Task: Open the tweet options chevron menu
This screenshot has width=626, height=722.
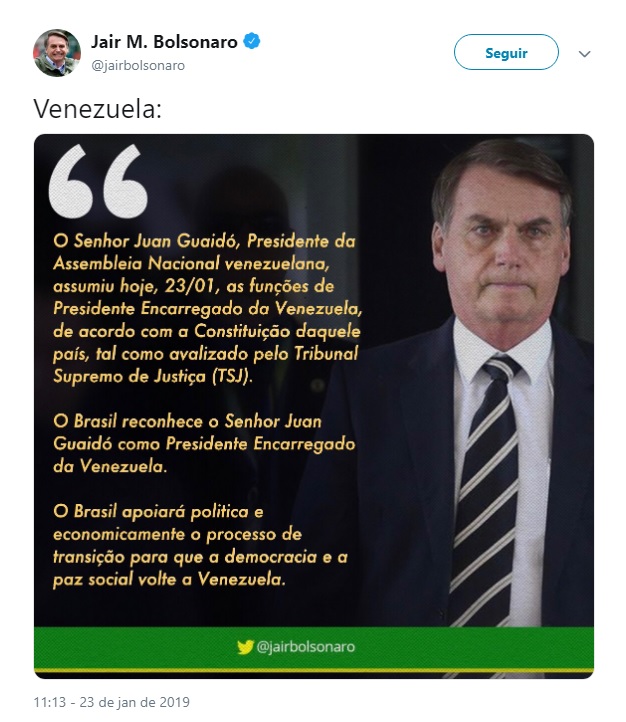Action: tap(585, 54)
